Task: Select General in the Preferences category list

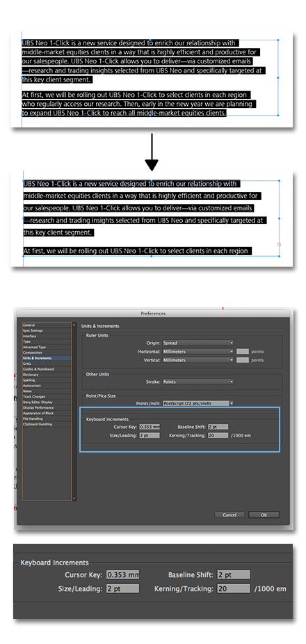Action: pos(47,325)
